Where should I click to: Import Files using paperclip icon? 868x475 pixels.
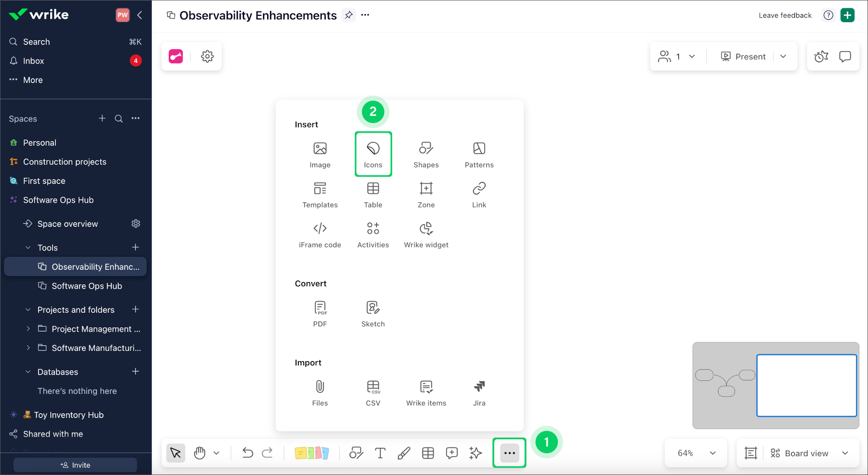(x=320, y=393)
